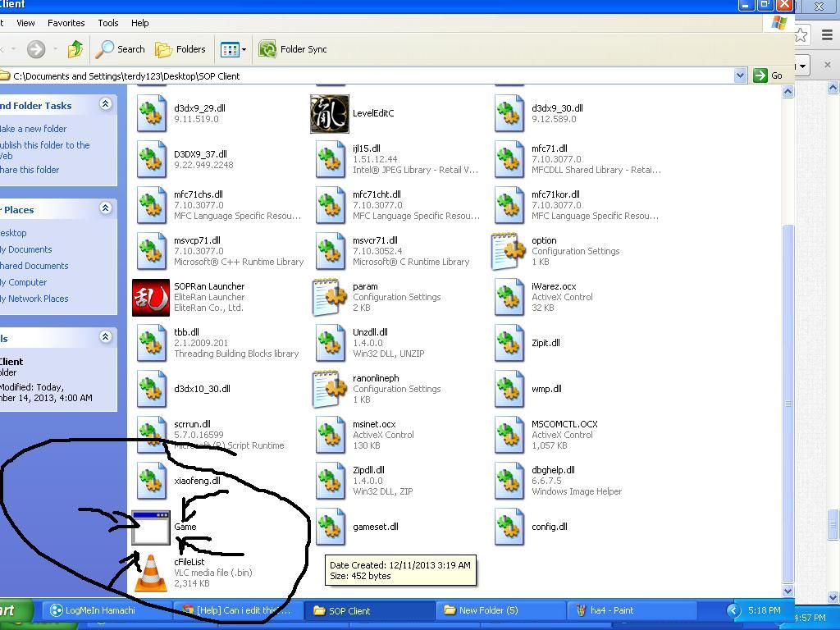Open the SOPRan Launcher red icon
This screenshot has height=630, width=840.
(x=151, y=297)
